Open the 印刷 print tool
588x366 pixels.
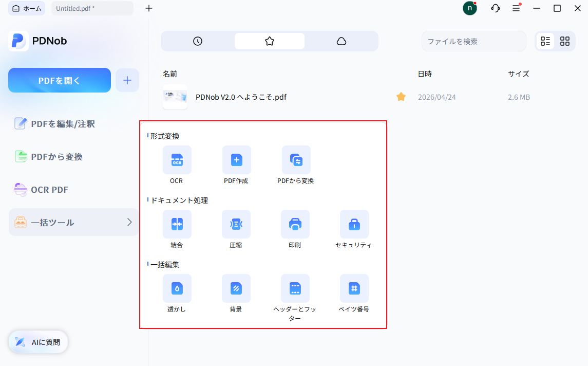[295, 224]
